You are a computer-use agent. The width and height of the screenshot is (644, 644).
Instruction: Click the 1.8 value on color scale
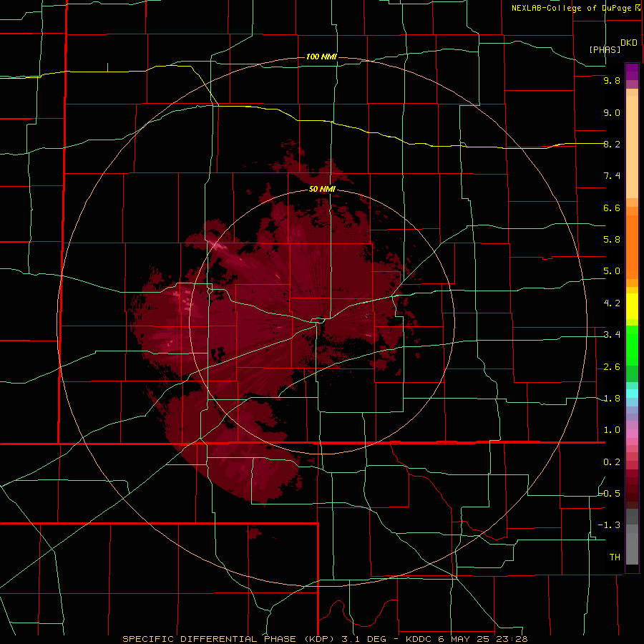[612, 399]
